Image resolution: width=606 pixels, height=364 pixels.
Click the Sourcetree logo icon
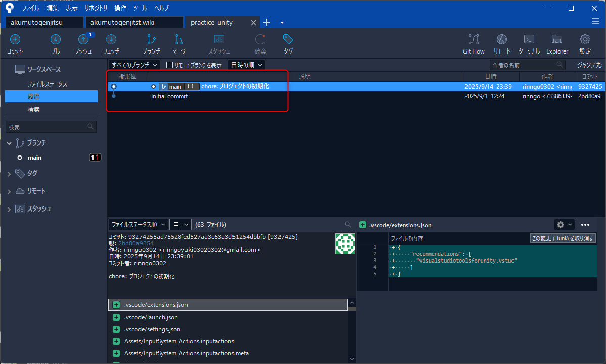9,8
